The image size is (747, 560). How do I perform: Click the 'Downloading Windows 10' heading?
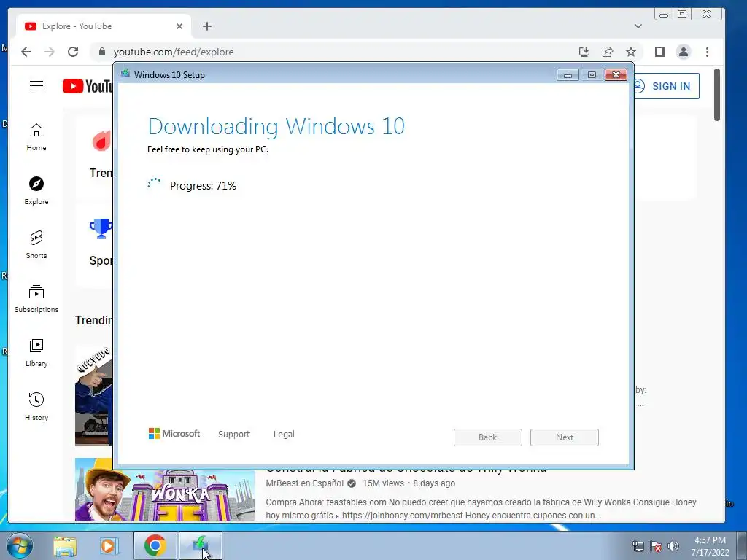pos(276,127)
